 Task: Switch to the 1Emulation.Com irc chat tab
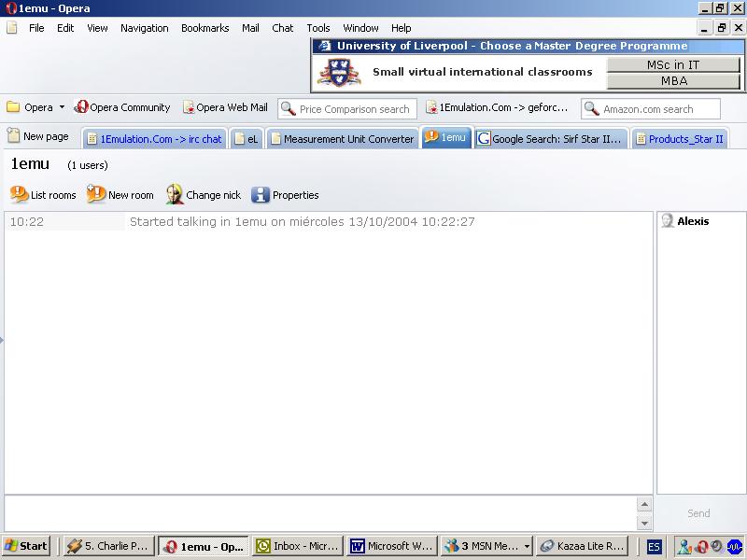pos(154,138)
